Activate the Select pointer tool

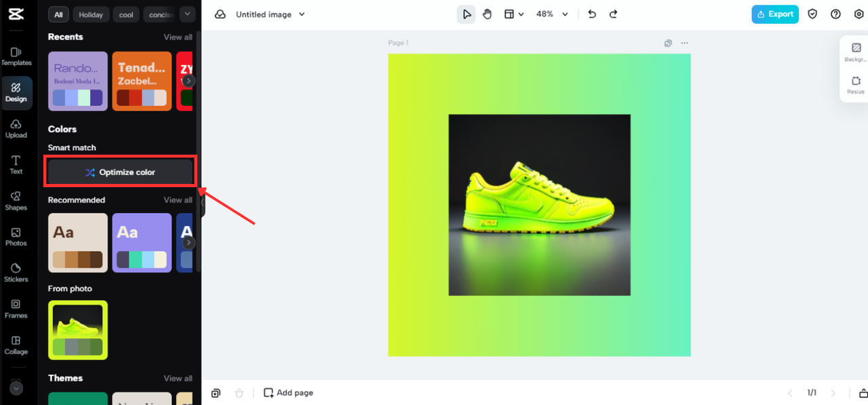(x=466, y=14)
